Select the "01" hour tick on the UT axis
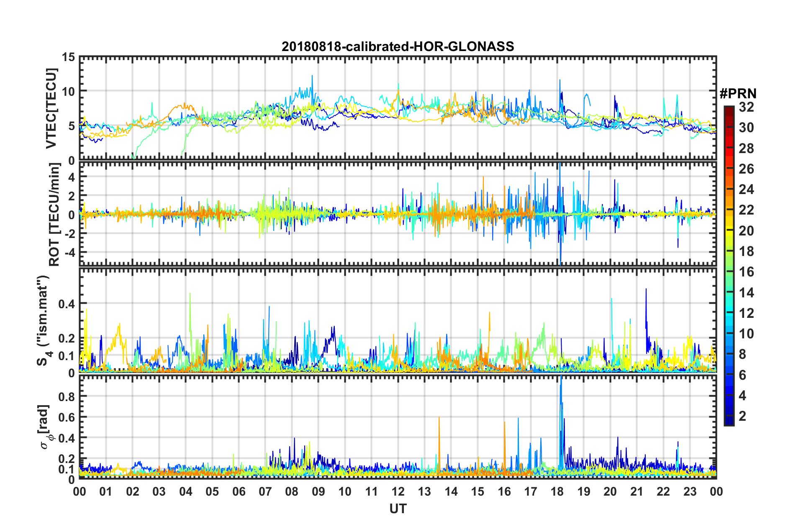 tap(106, 491)
